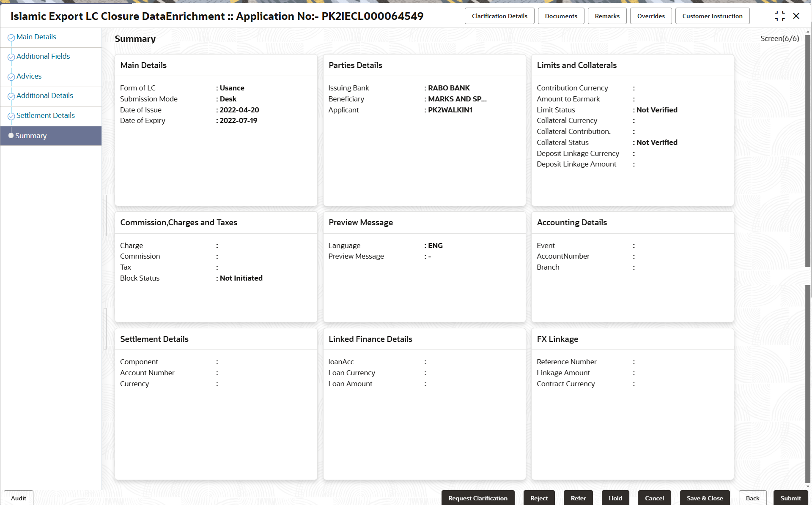Open the Settlement Details step

coord(45,115)
